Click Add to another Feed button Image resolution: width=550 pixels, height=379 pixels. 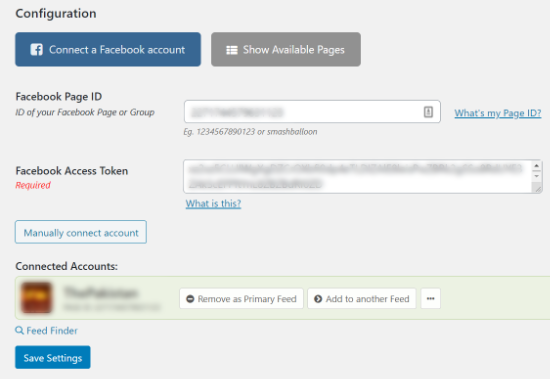coord(362,299)
